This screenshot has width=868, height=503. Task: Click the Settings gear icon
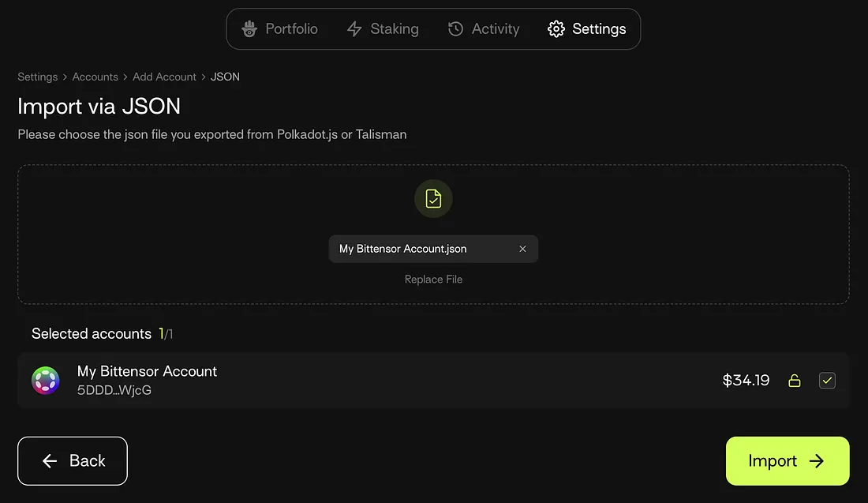[556, 29]
